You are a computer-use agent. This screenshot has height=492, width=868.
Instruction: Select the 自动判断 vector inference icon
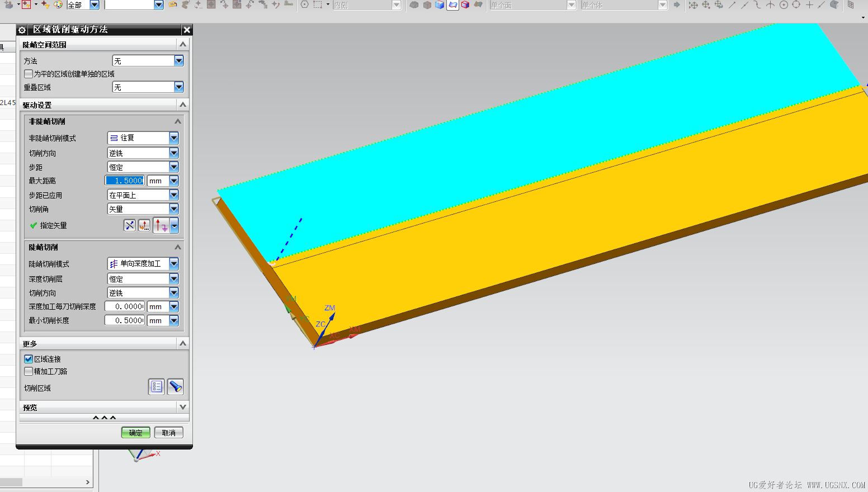click(x=130, y=225)
